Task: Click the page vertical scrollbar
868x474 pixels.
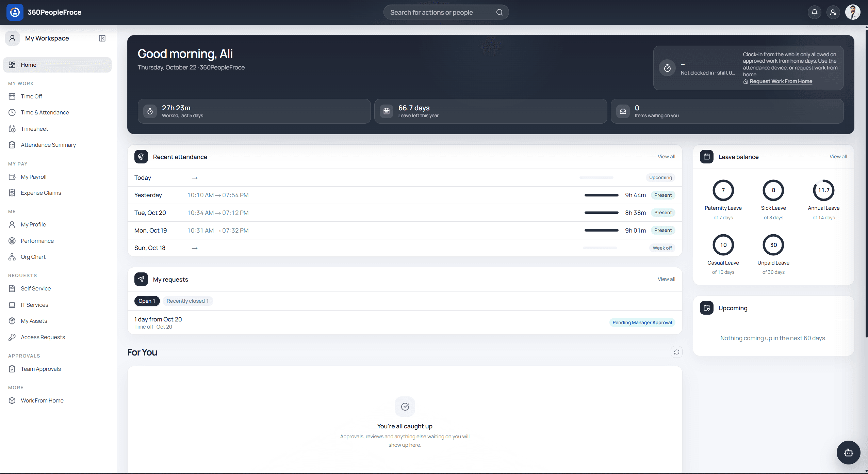Action: 866,184
